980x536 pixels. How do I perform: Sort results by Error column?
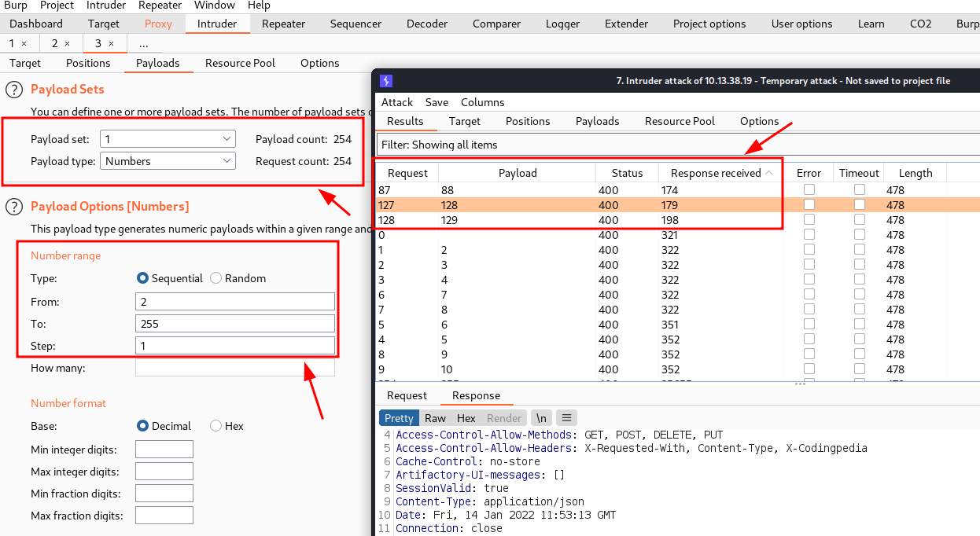point(809,173)
